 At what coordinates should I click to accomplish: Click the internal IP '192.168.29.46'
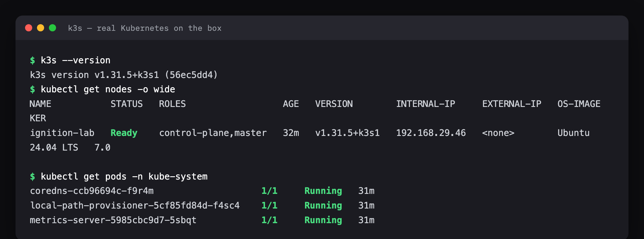431,133
